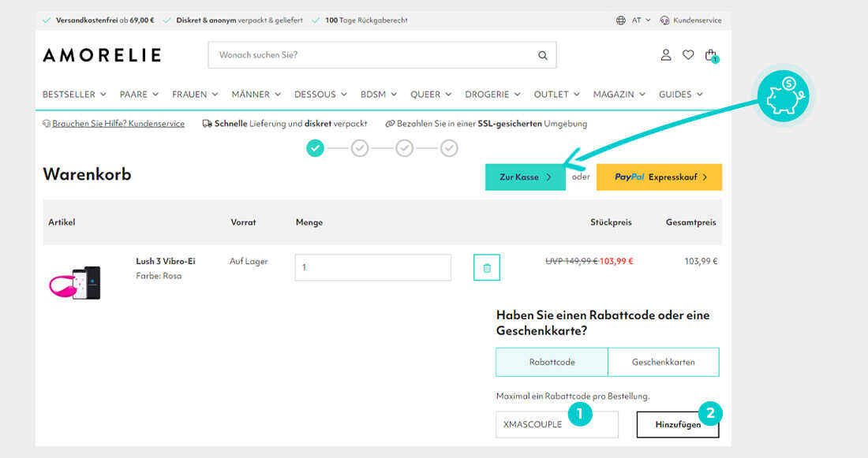Open the shopping bag cart icon
The height and width of the screenshot is (458, 868).
[711, 55]
